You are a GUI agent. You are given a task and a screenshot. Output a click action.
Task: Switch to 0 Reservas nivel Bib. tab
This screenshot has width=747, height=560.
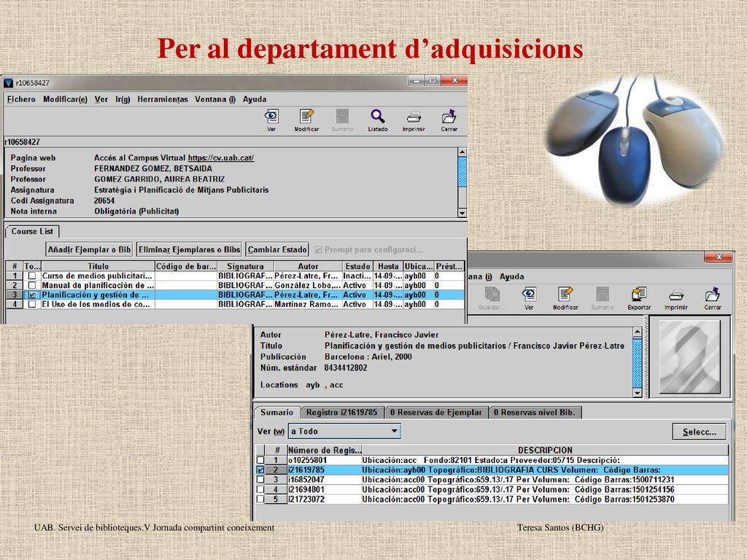[x=535, y=413]
